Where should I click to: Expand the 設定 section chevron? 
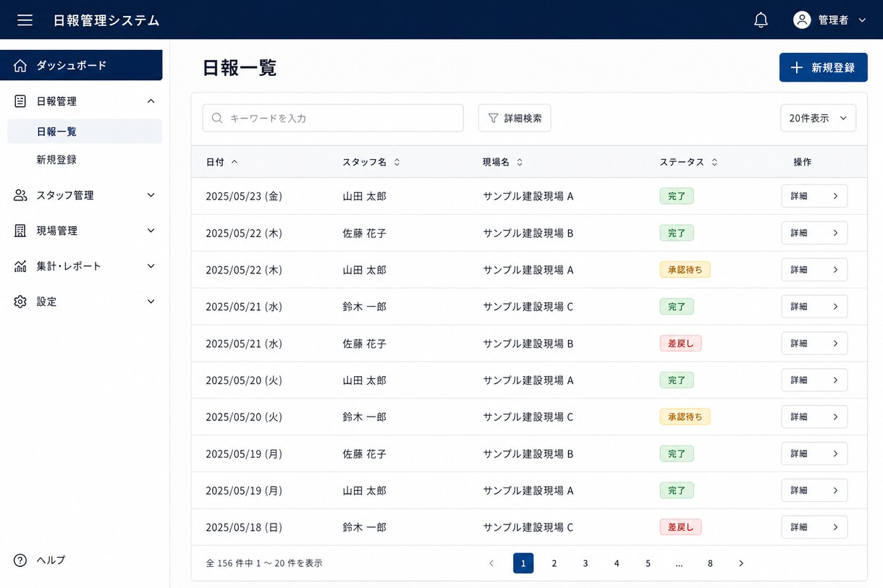[151, 302]
